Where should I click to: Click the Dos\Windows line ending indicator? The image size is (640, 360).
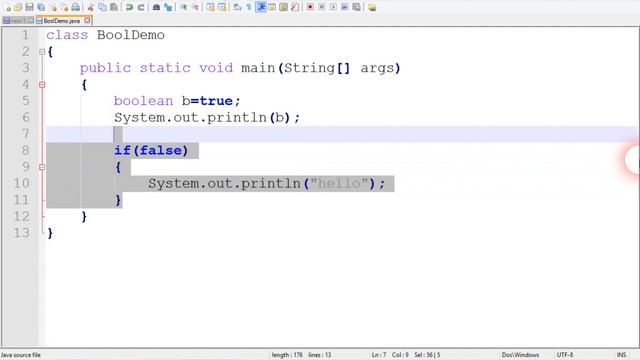pyautogui.click(x=520, y=355)
